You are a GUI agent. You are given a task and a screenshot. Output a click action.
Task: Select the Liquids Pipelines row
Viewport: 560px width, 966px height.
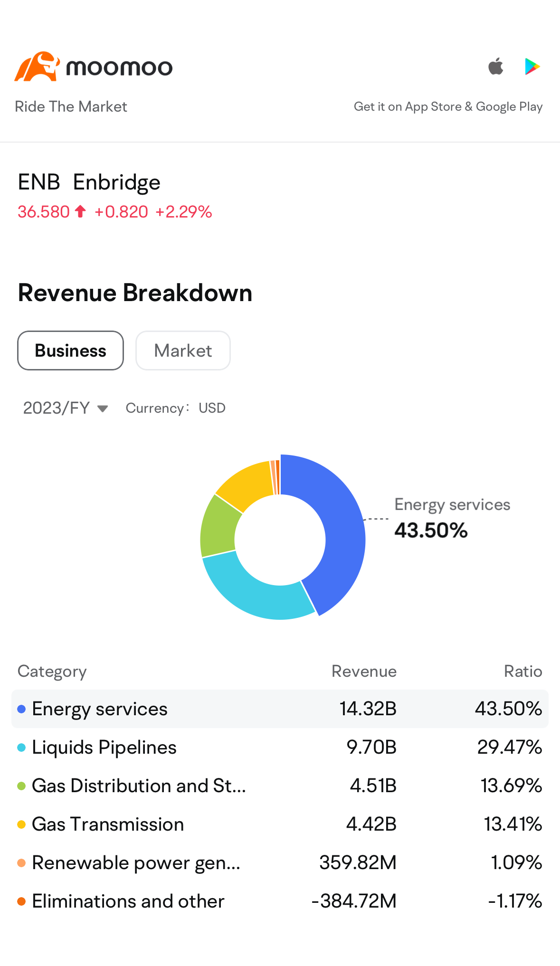(x=280, y=747)
